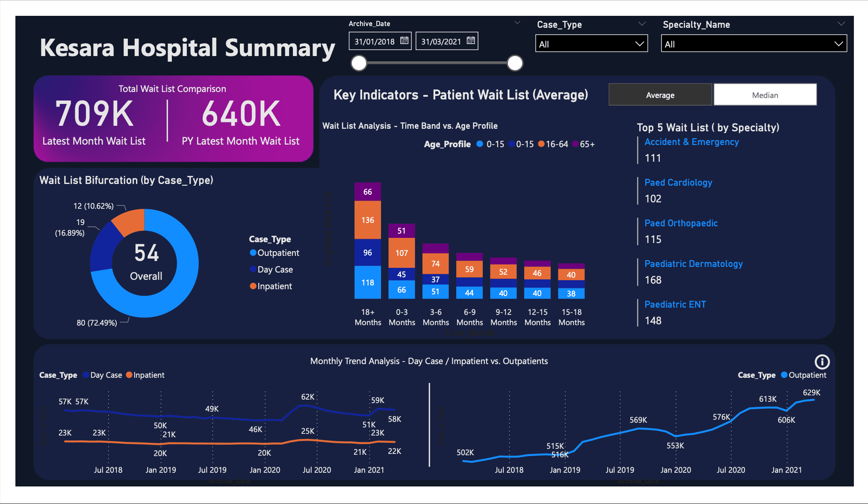Image resolution: width=868 pixels, height=504 pixels.
Task: Click the Archive_Date slicer header chevron
Action: pos(517,23)
